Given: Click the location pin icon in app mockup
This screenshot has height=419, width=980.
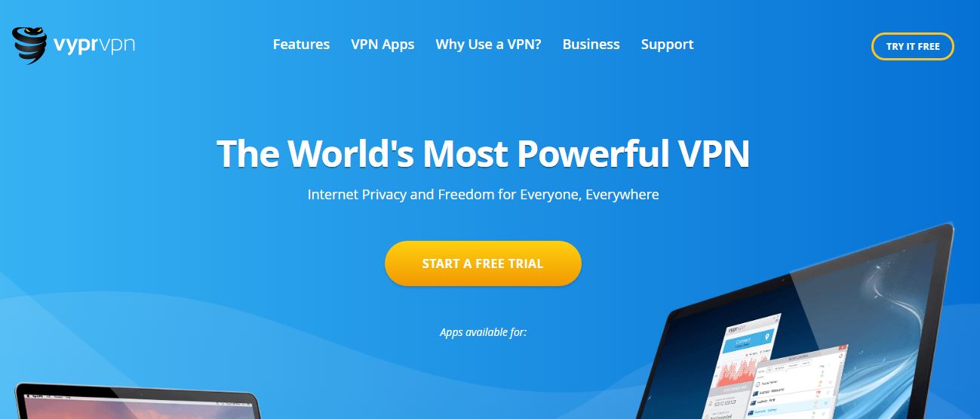Looking at the screenshot, I should pos(768,336).
